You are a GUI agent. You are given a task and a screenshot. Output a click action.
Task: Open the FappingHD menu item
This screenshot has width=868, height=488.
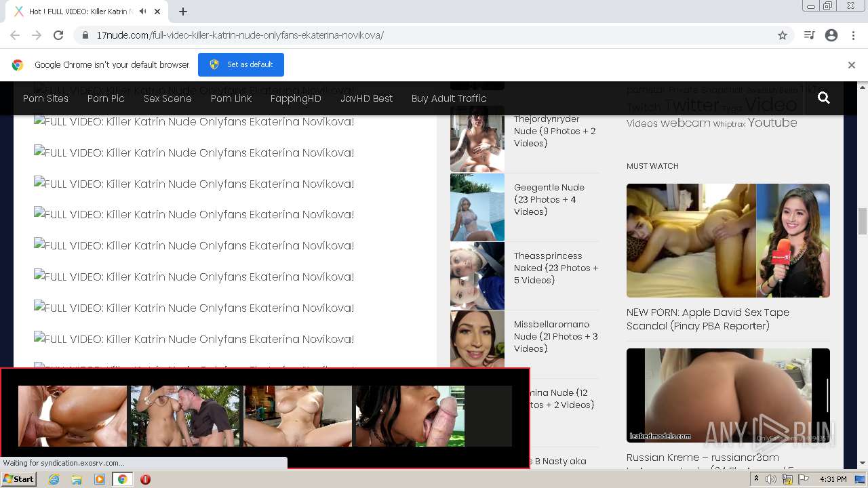[296, 98]
